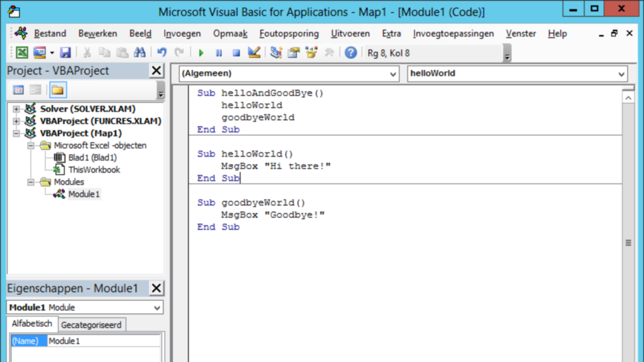Image resolution: width=644 pixels, height=362 pixels.
Task: Open the Invoegen menu
Action: point(182,34)
